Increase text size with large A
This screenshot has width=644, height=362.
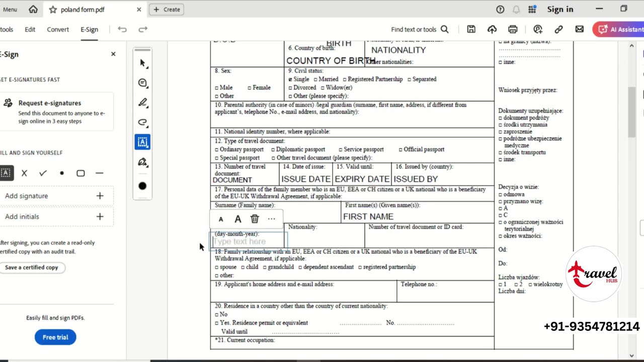tap(238, 219)
